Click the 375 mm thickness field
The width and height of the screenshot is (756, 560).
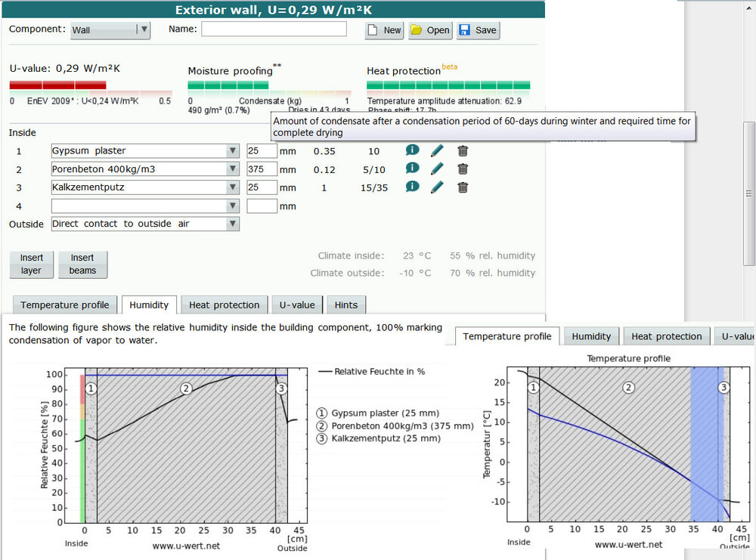[262, 169]
